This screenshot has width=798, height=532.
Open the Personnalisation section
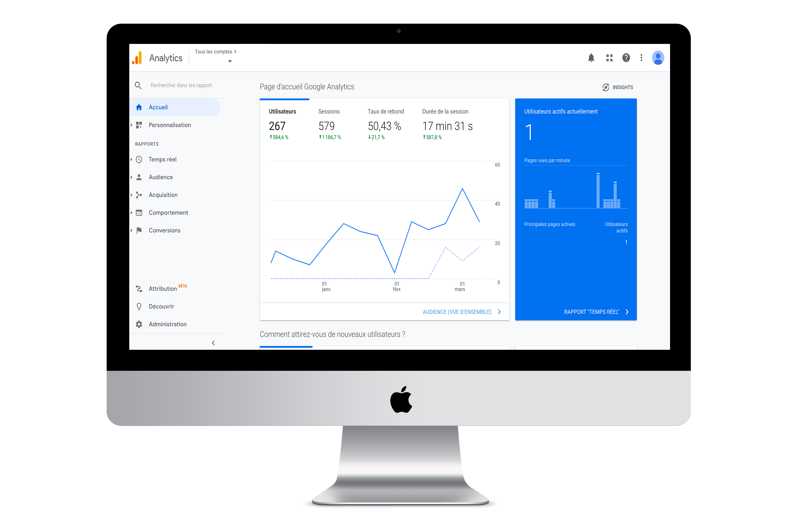click(x=169, y=125)
